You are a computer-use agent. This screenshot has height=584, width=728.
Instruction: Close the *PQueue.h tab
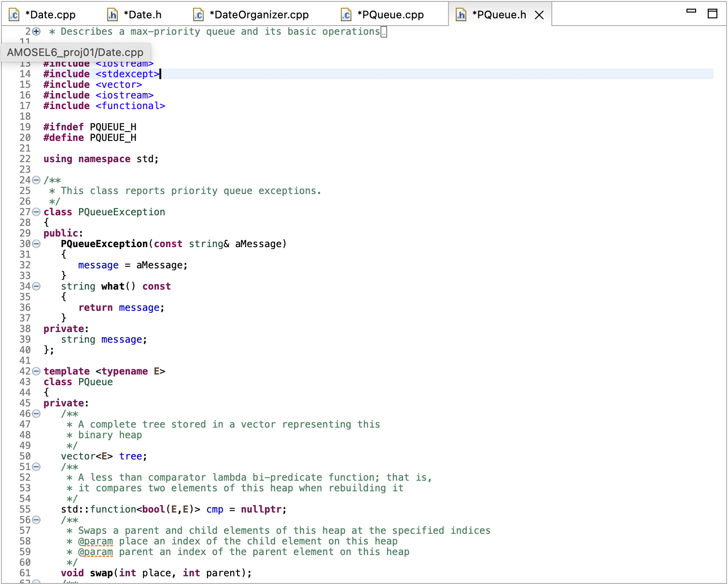[540, 15]
